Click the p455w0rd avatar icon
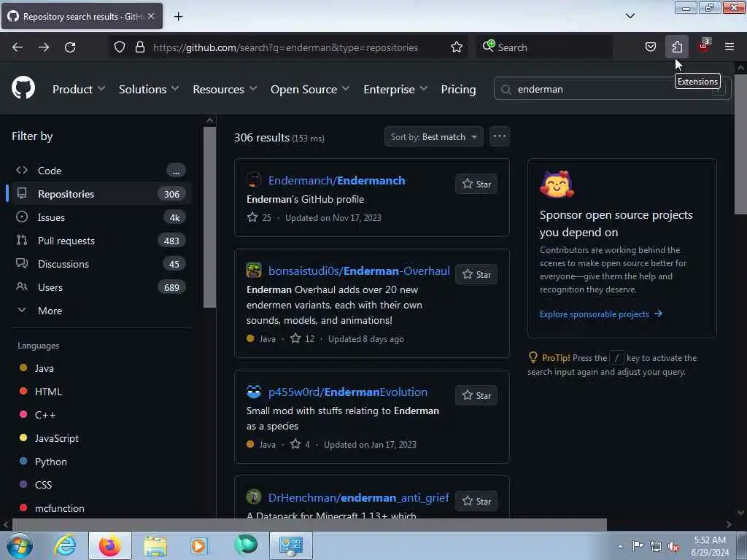Image resolution: width=747 pixels, height=560 pixels. 253,392
